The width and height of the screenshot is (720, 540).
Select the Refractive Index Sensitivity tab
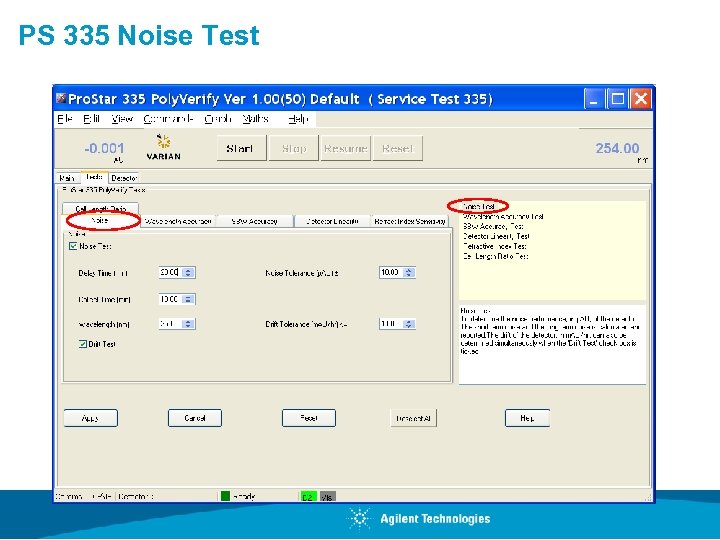[410, 221]
